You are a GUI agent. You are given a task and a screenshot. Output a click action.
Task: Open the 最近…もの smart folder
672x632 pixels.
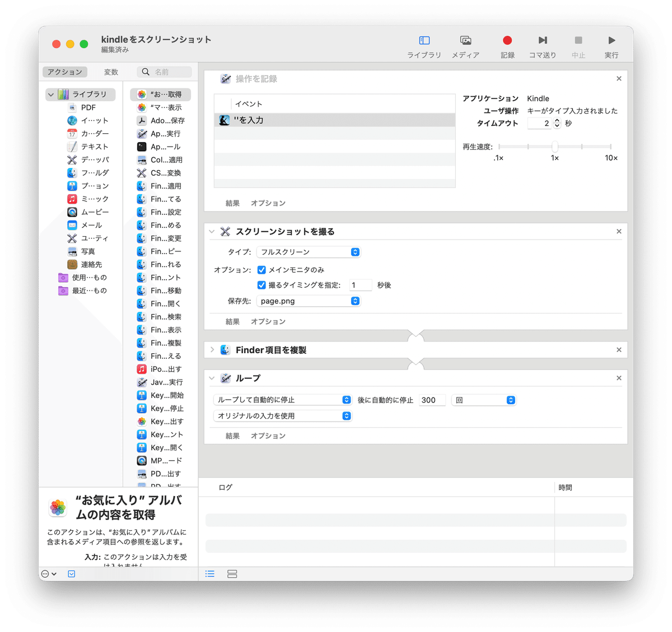(x=82, y=291)
